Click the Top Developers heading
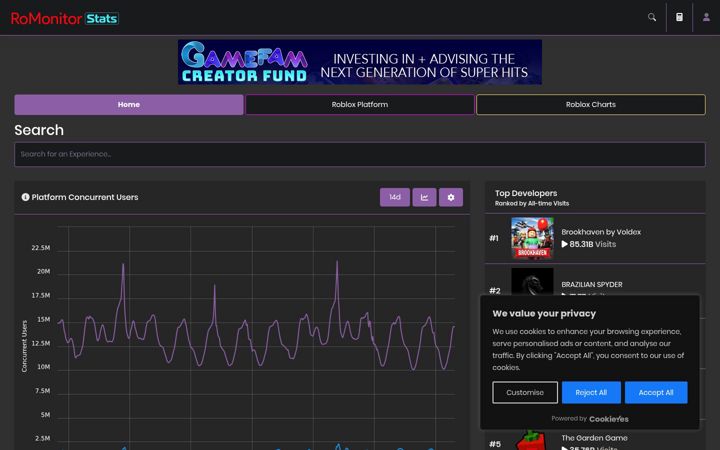This screenshot has width=720, height=450. (x=526, y=193)
